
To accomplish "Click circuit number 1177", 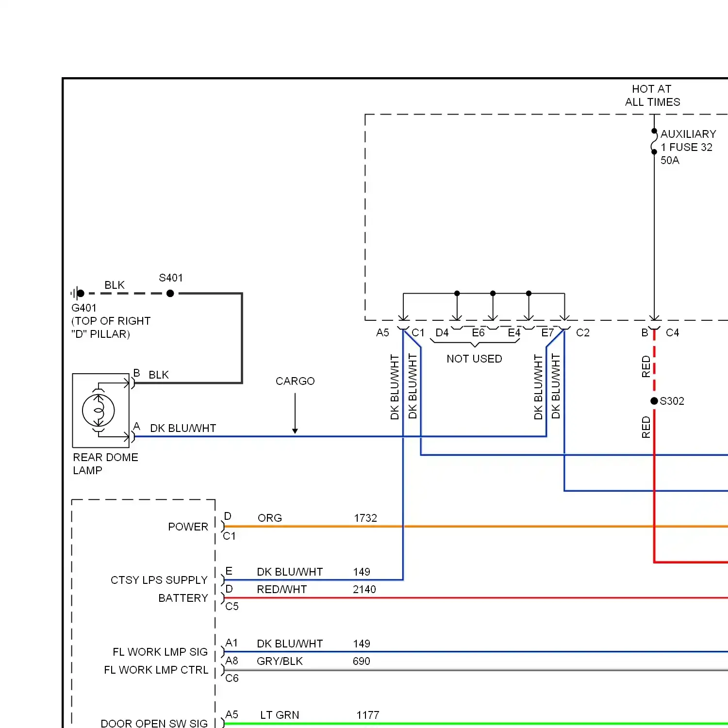I will [x=368, y=715].
